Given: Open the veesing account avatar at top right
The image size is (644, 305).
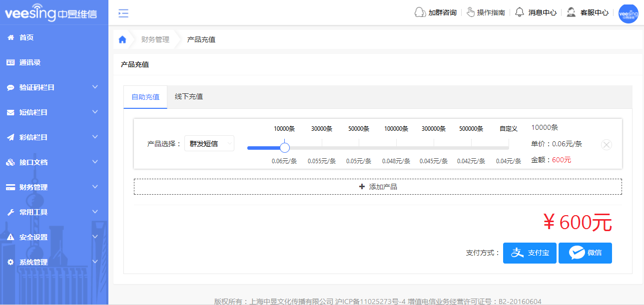Looking at the screenshot, I should 628,13.
